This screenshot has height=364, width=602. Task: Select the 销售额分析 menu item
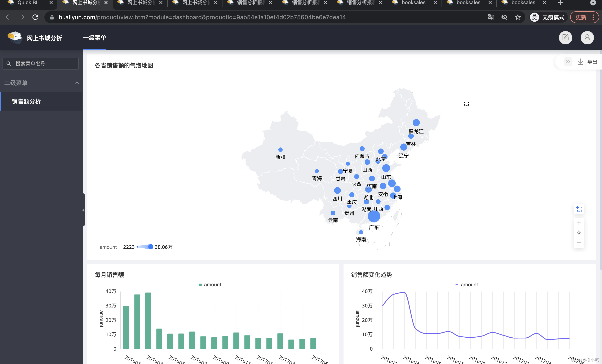tap(26, 101)
